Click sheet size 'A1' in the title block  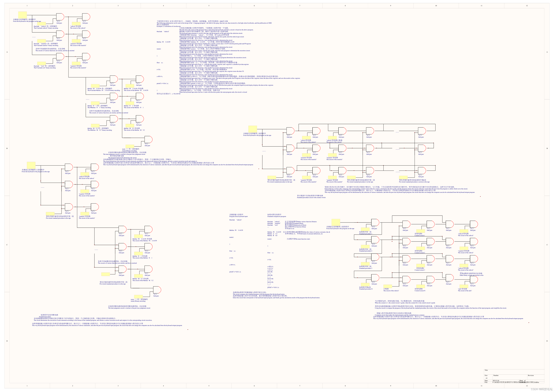tap(486, 378)
